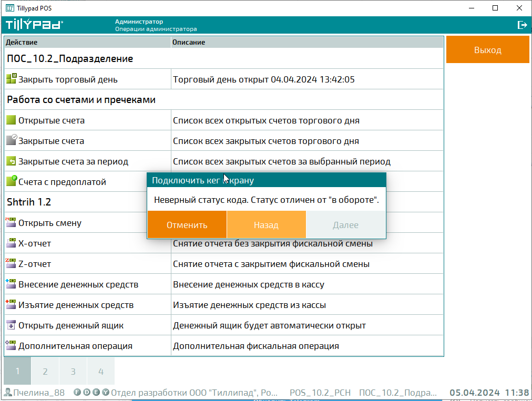Click the X-отчет icon

coord(11,243)
